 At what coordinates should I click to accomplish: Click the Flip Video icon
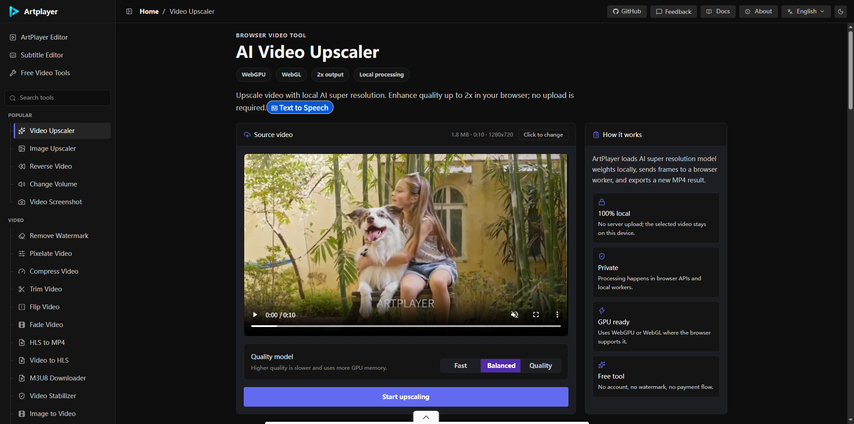click(22, 307)
